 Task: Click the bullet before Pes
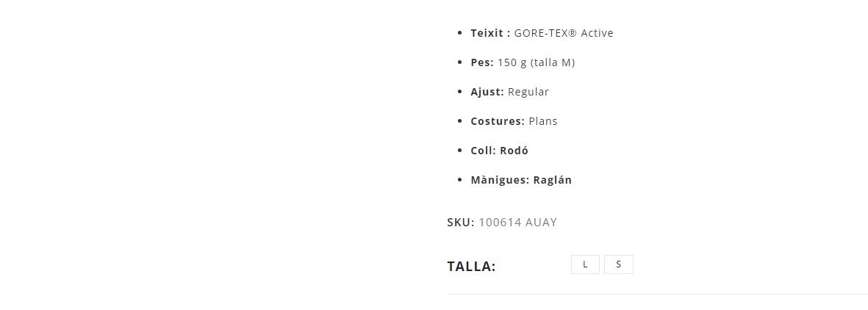[460, 62]
